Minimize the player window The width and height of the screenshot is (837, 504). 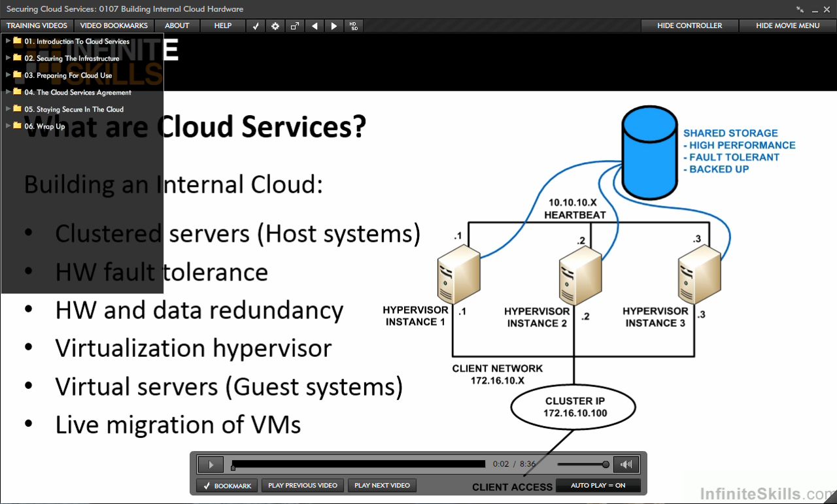[x=815, y=10]
